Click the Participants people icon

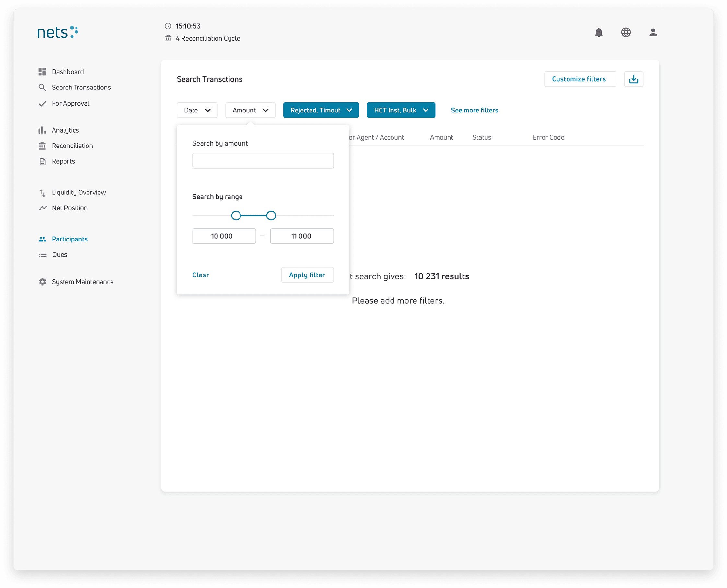point(42,239)
